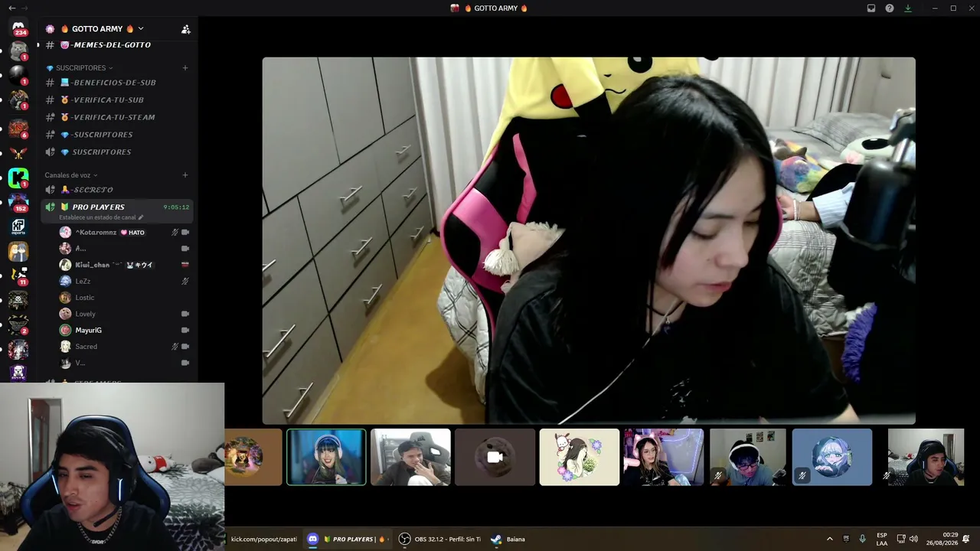Go back with the top-left arrow

pos(11,8)
